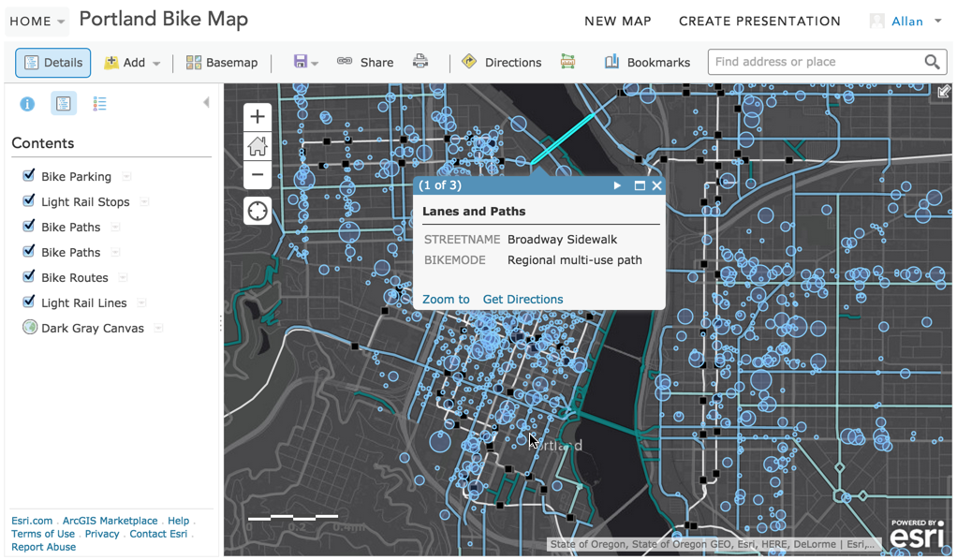Image resolution: width=957 pixels, height=560 pixels.
Task: Uncheck the Bike Parking layer
Action: 28,176
